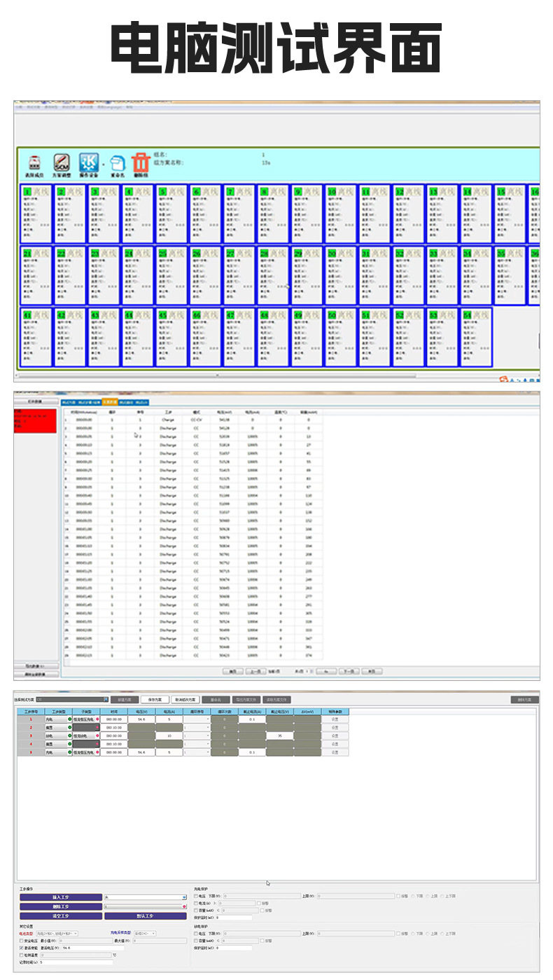The image size is (553, 980).
Task: Select channel card number 1
Action: [x=37, y=214]
